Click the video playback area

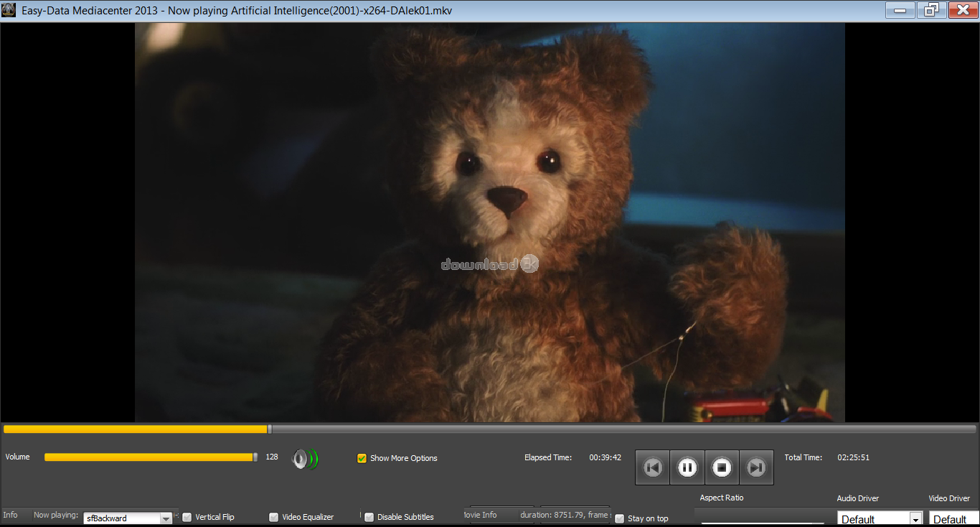490,223
